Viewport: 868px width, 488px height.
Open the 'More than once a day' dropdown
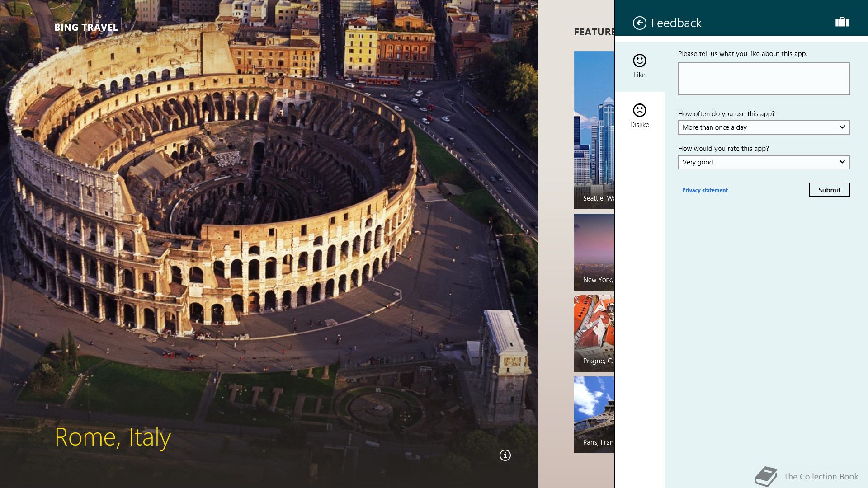coord(764,127)
